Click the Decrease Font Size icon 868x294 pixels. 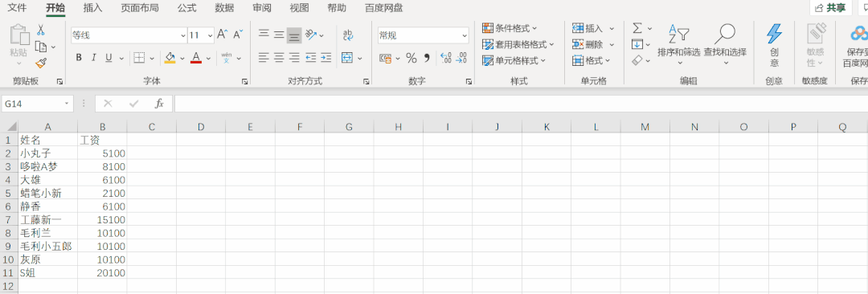pyautogui.click(x=238, y=35)
